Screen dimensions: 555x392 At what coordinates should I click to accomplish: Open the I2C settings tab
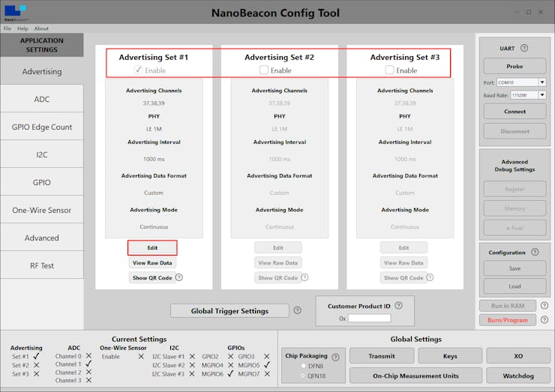pos(42,154)
